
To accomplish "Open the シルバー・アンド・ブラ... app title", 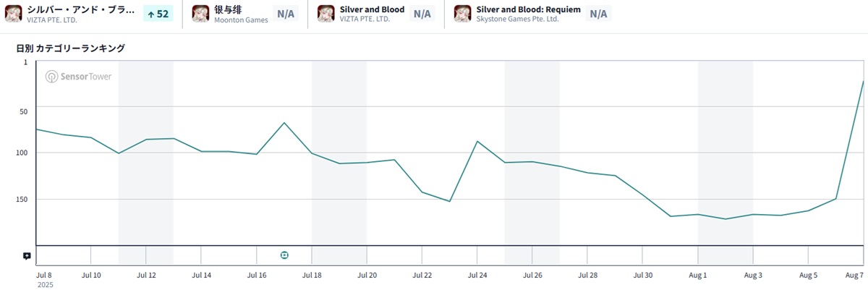I will click(x=81, y=9).
